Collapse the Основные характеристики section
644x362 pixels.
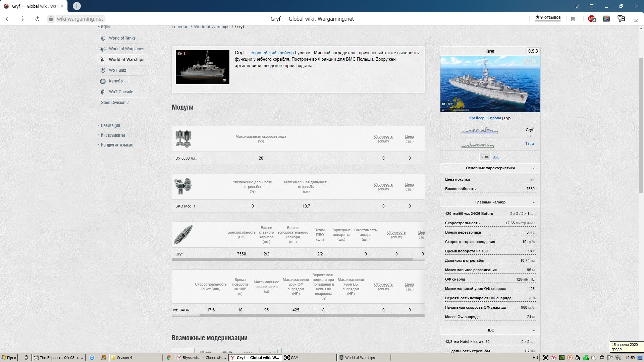coord(534,168)
